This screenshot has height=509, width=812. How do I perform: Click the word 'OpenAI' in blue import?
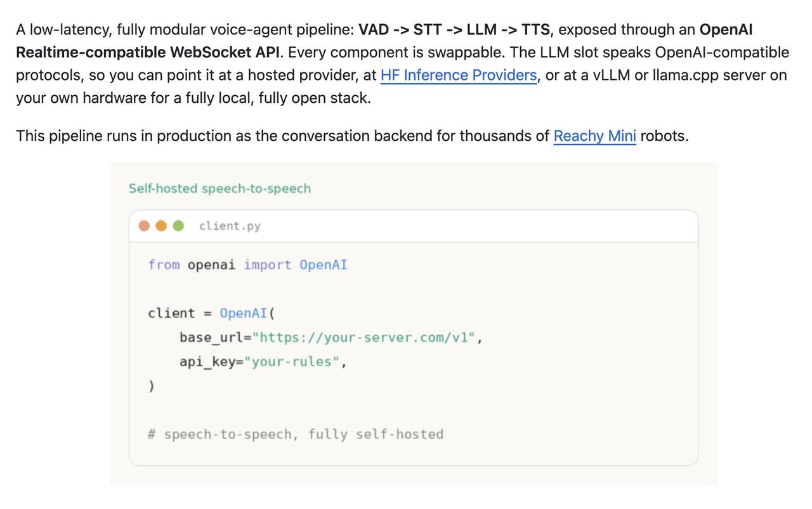click(x=324, y=265)
